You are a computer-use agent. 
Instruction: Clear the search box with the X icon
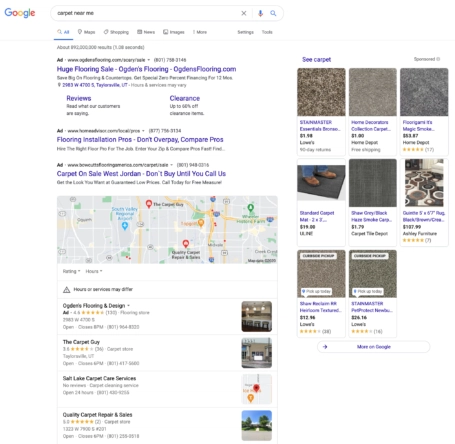244,13
